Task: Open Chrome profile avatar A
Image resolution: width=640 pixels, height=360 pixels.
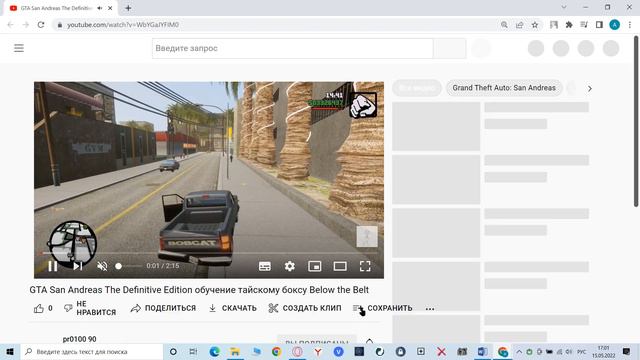Action: 614,25
